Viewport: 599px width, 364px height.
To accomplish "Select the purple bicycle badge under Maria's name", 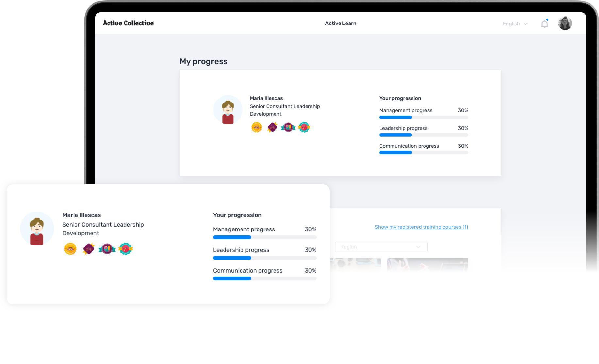I will 272,127.
